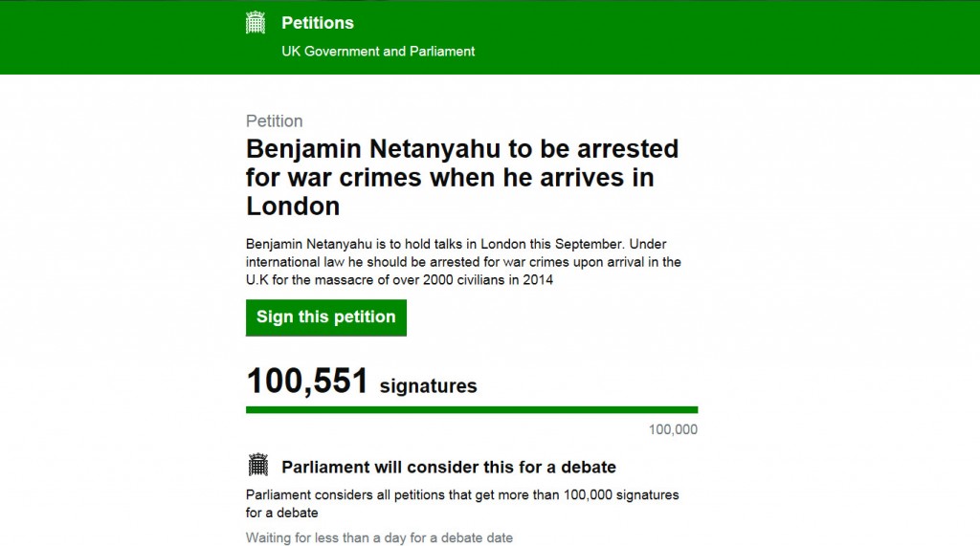Click the "signatures" label next to the count
980x546 pixels.
[428, 386]
